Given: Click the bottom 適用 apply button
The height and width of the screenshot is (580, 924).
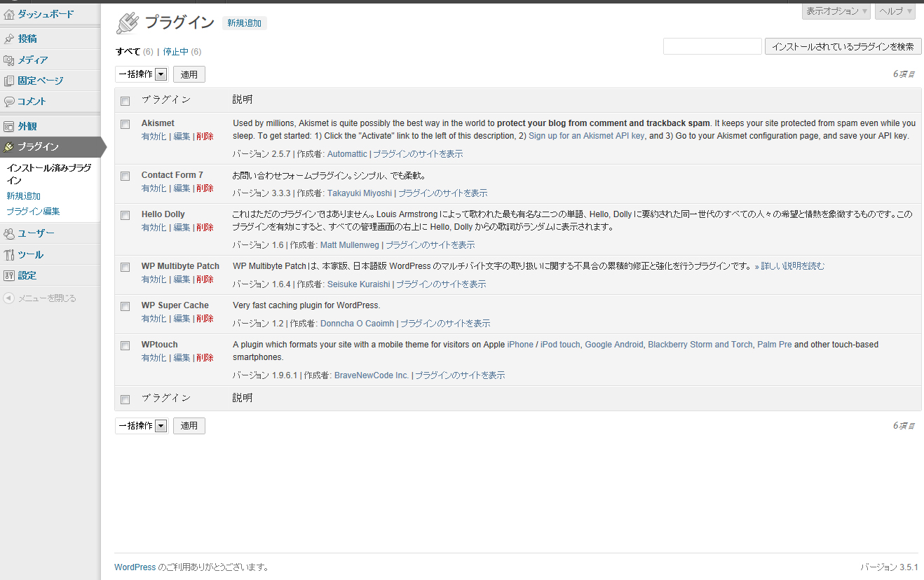Looking at the screenshot, I should (x=189, y=426).
